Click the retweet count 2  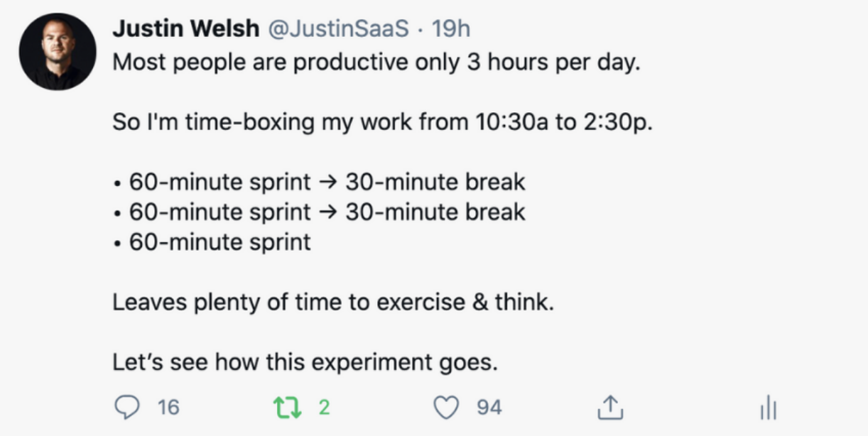coord(324,407)
